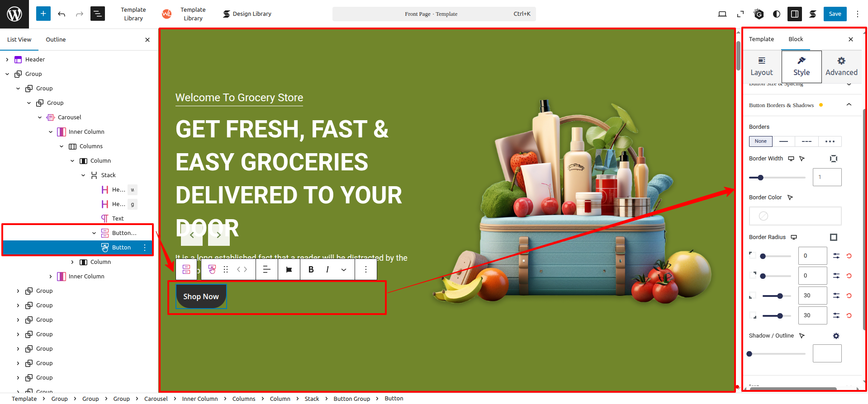Collapse the Button Borders & Shadows section

[x=849, y=105]
